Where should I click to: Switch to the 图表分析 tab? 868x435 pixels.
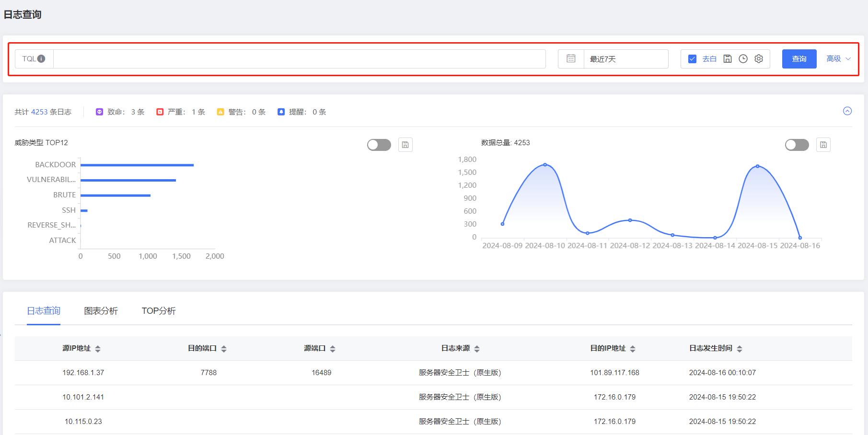pyautogui.click(x=101, y=311)
